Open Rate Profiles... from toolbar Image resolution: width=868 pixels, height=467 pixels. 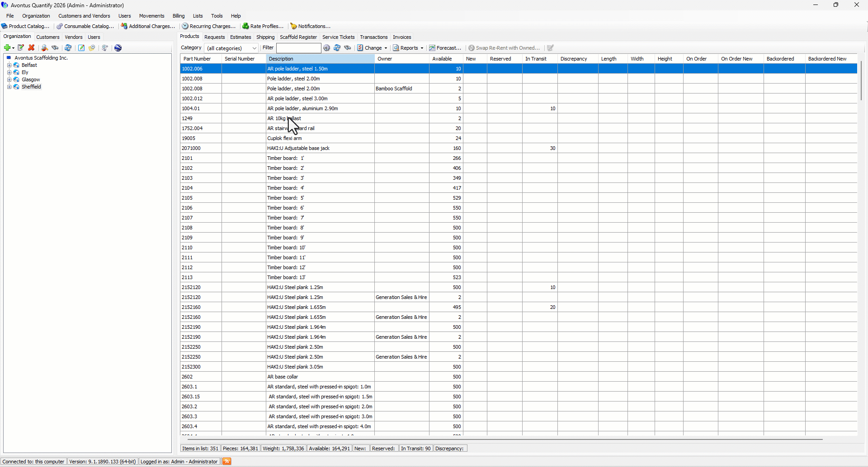click(263, 26)
